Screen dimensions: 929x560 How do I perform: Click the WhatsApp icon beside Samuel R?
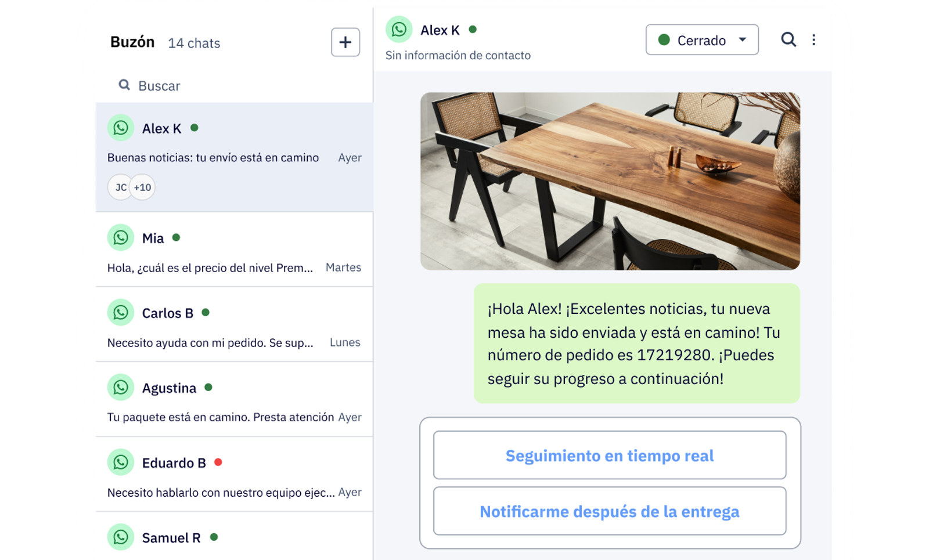tap(121, 537)
